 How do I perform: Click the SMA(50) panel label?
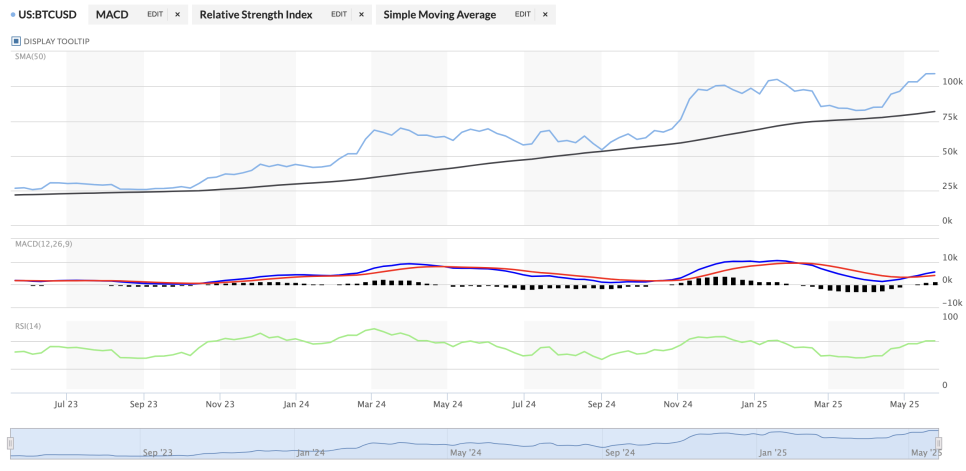tap(30, 57)
